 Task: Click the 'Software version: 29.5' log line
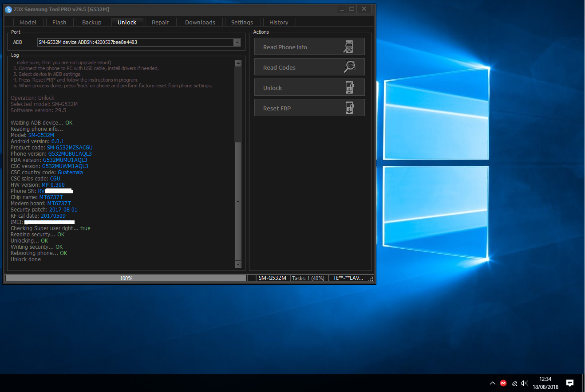click(38, 110)
